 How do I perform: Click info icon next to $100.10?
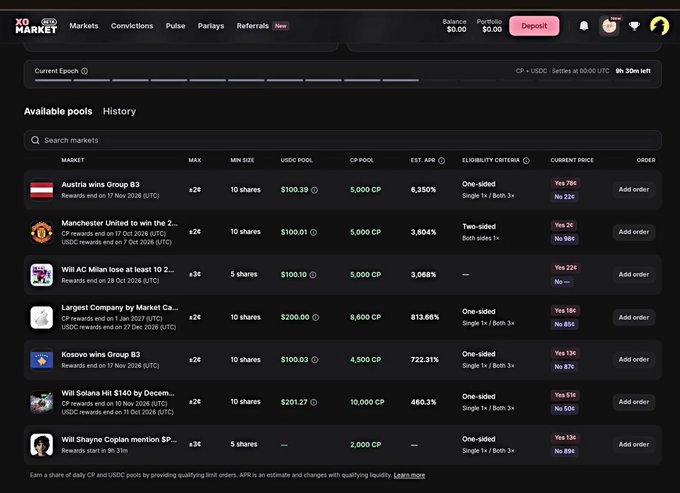[x=313, y=275]
